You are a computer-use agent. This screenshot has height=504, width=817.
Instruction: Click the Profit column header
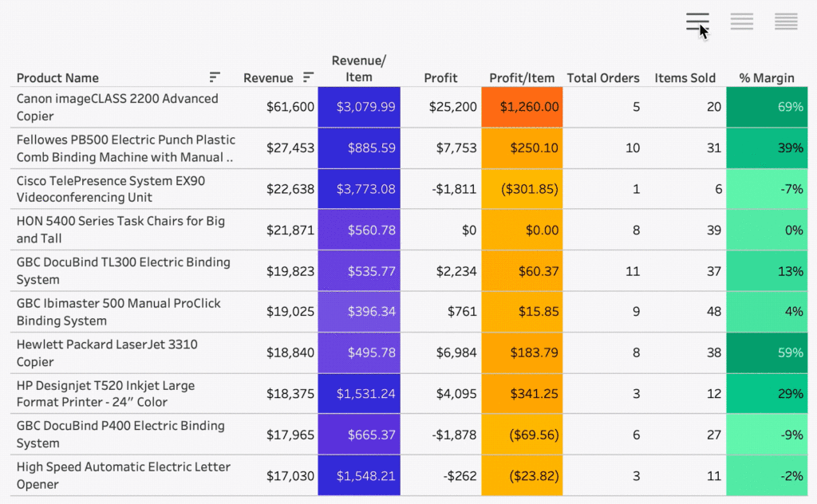click(440, 78)
